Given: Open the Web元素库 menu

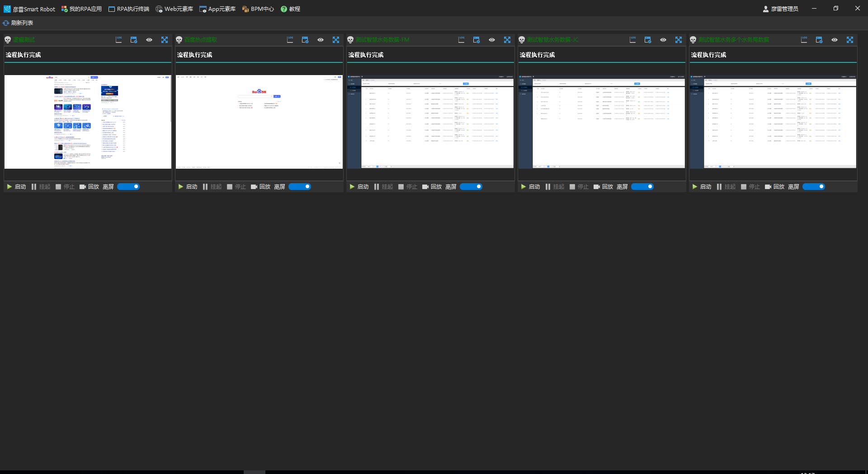Looking at the screenshot, I should click(x=175, y=9).
